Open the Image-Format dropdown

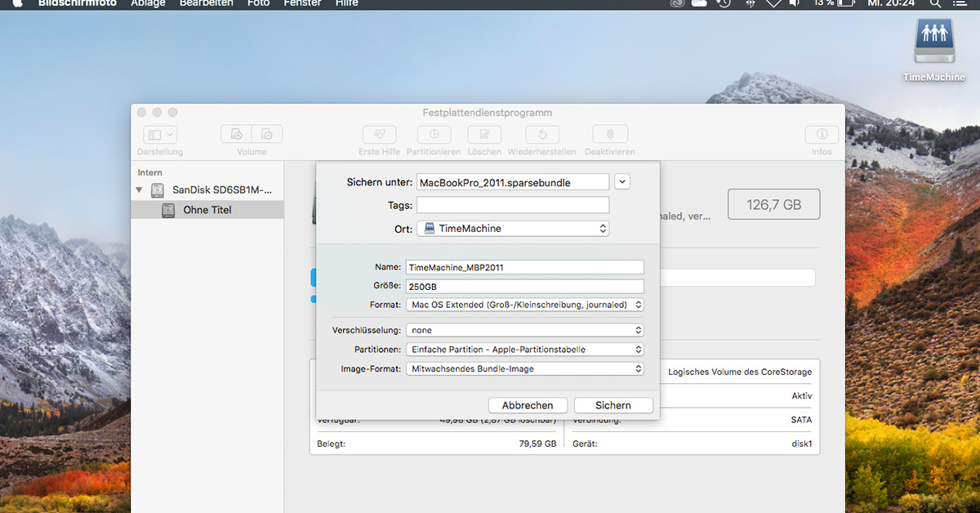pyautogui.click(x=525, y=369)
